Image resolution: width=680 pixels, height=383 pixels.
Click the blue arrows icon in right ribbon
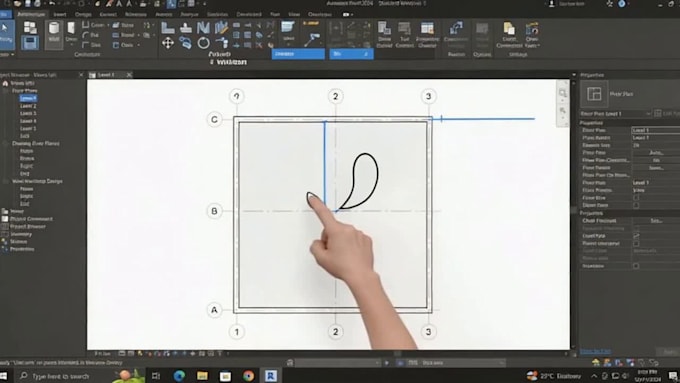coord(456,29)
